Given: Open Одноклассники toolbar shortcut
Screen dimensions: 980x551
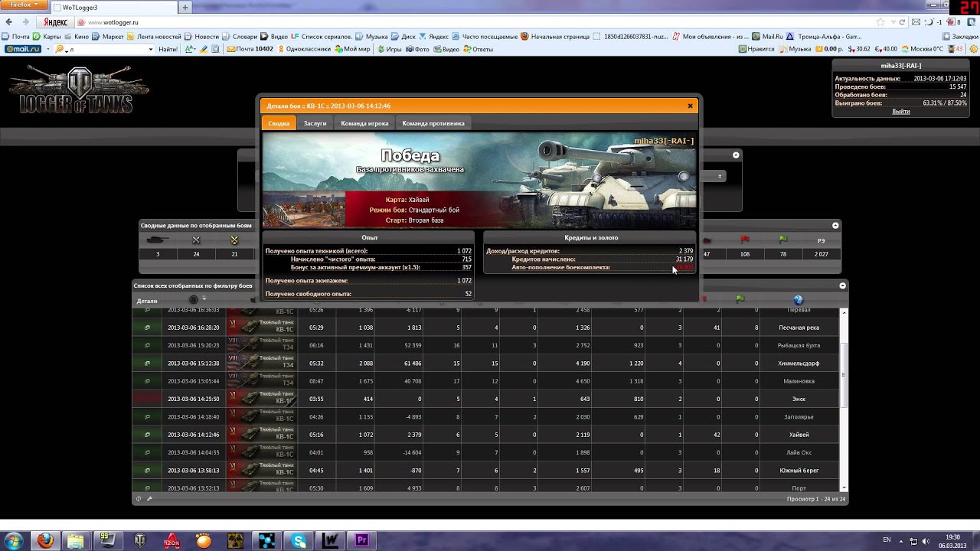Looking at the screenshot, I should click(x=303, y=49).
